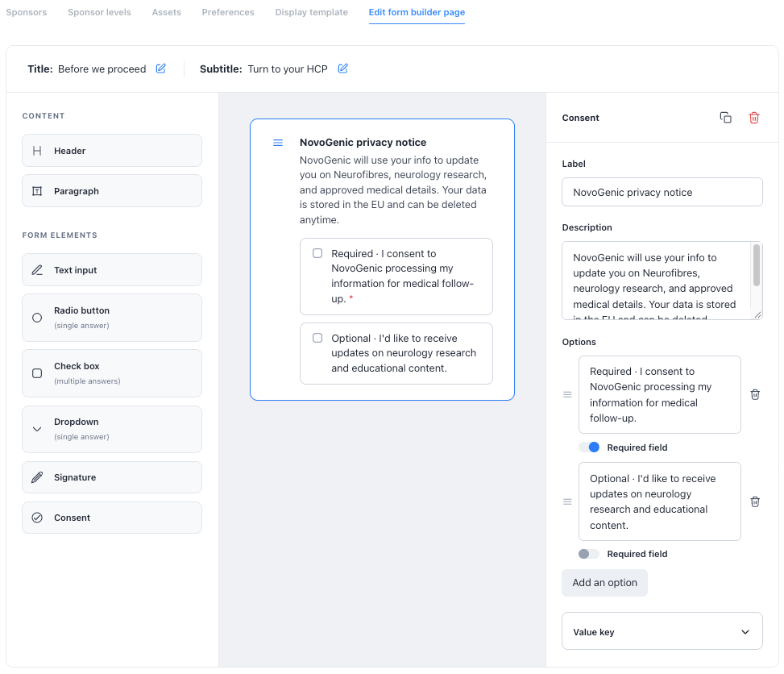The height and width of the screenshot is (674, 784).
Task: Add a Dropdown (single answer) element
Action: click(112, 430)
